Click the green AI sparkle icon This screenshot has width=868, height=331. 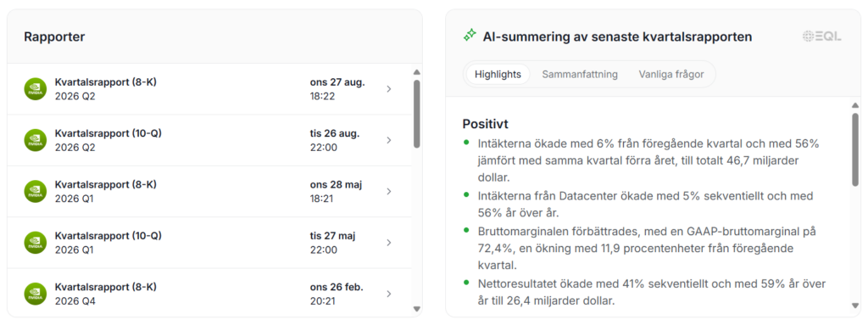(470, 36)
